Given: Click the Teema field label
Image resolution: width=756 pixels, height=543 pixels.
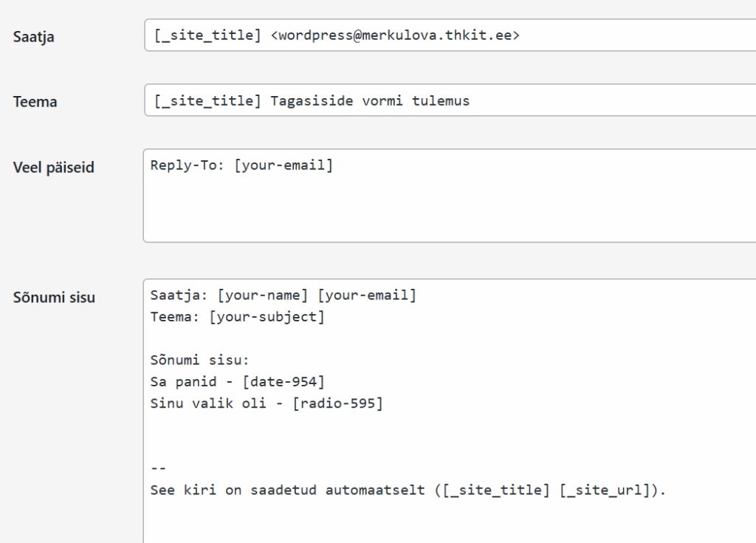Looking at the screenshot, I should (35, 102).
